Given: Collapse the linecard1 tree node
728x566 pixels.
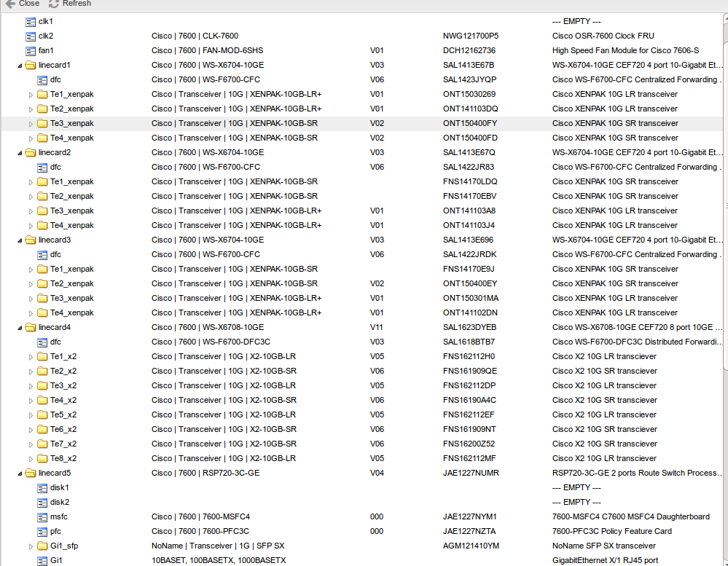Looking at the screenshot, I should point(20,66).
